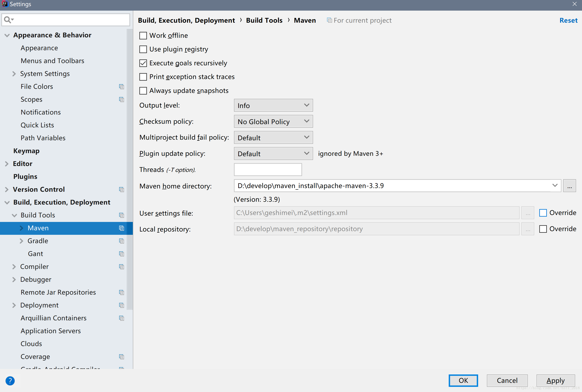This screenshot has width=582, height=392.
Task: Expand the Maven node arrow
Action: pos(21,228)
